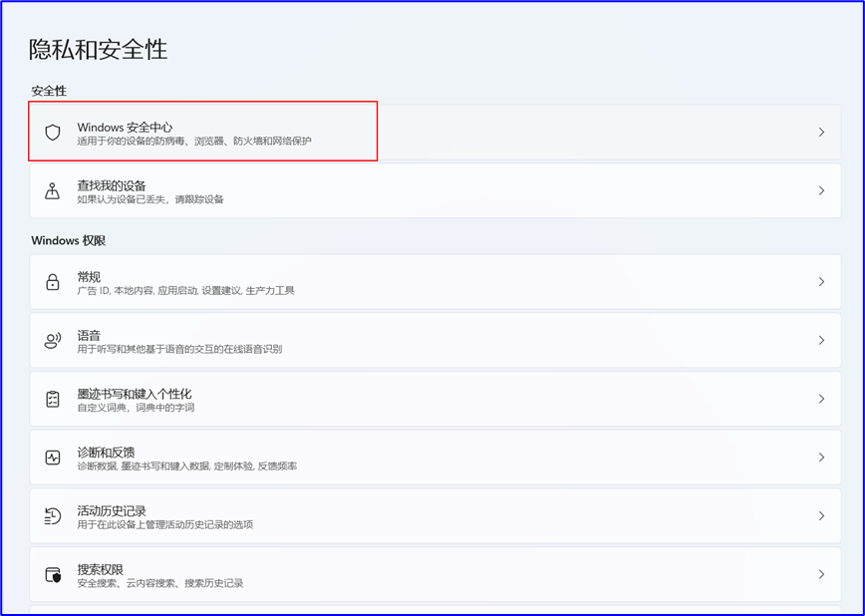The image size is (865, 616).
Task: Click the shield icon for Windows 安全中心
Action: tap(53, 133)
